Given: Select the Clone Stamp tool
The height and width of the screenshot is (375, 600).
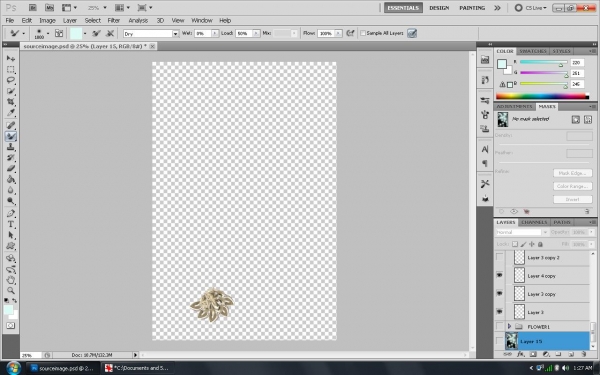Looking at the screenshot, I should [11, 147].
